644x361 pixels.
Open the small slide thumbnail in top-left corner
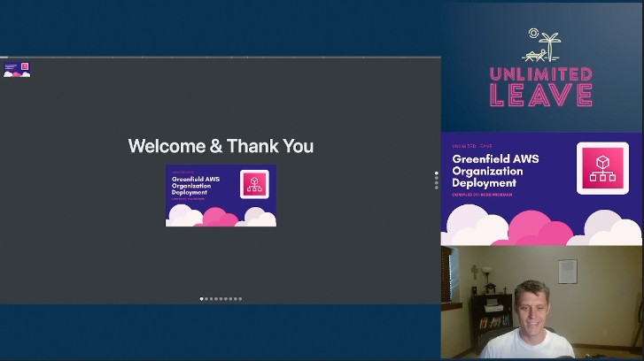17,69
